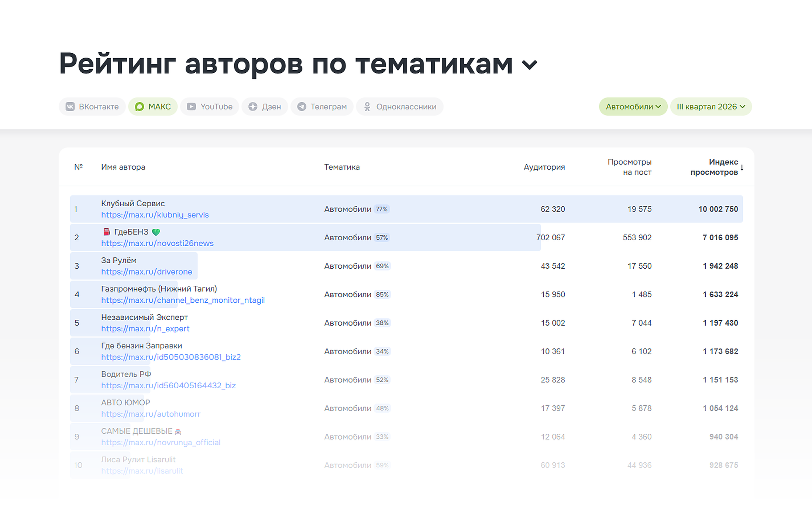Click index value 1 054 124
Image resolution: width=812 pixels, height=509 pixels.
(x=720, y=408)
